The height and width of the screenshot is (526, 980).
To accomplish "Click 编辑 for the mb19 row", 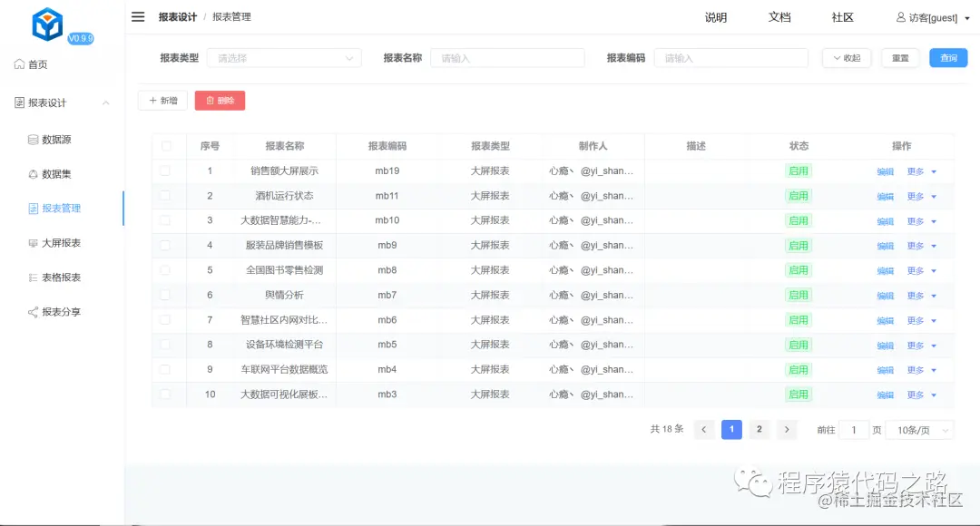I will (x=885, y=171).
